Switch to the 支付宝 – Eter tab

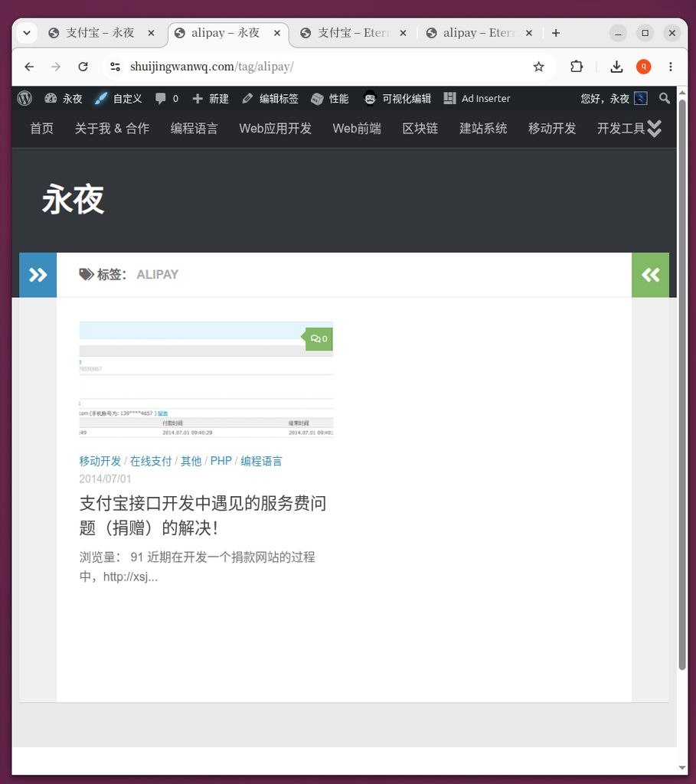coord(353,33)
